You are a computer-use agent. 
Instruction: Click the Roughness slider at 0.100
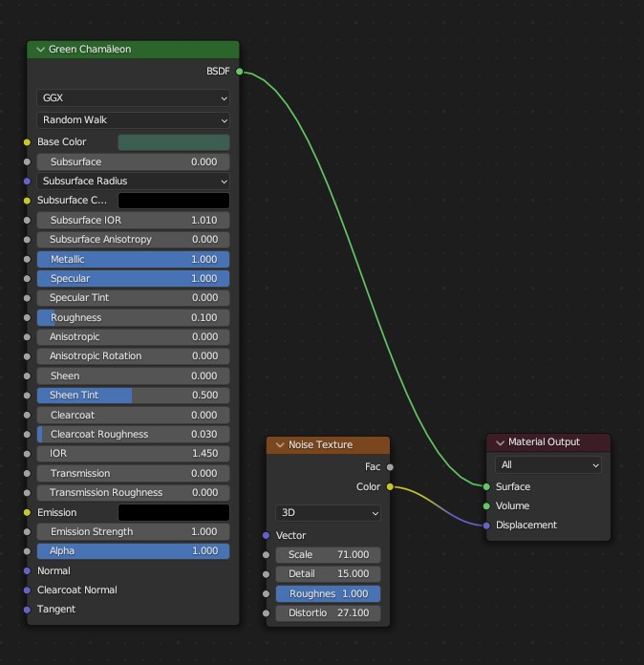click(133, 317)
